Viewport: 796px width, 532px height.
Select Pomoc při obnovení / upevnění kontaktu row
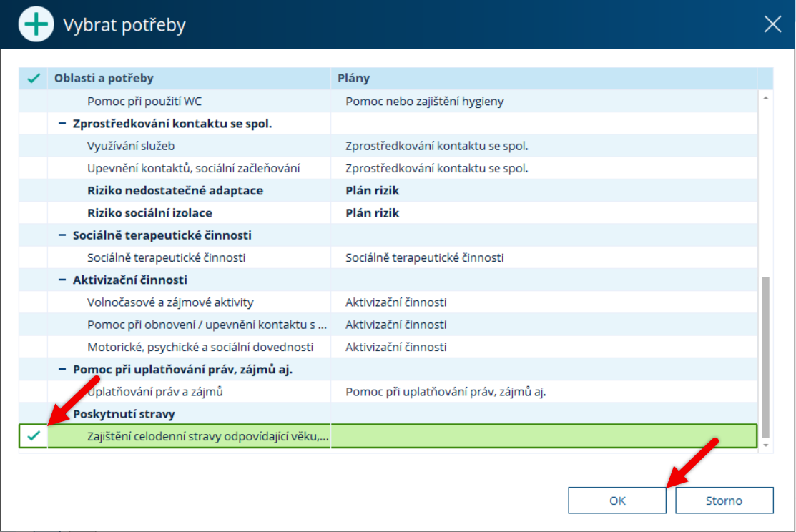click(388, 325)
